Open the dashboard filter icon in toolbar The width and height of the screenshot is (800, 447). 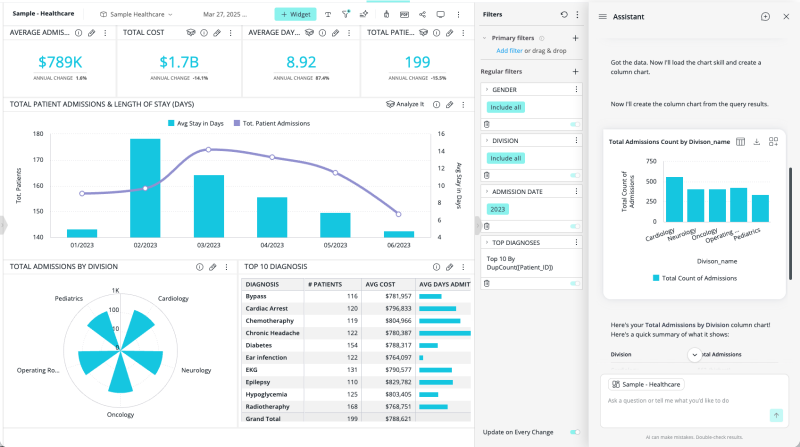[346, 14]
